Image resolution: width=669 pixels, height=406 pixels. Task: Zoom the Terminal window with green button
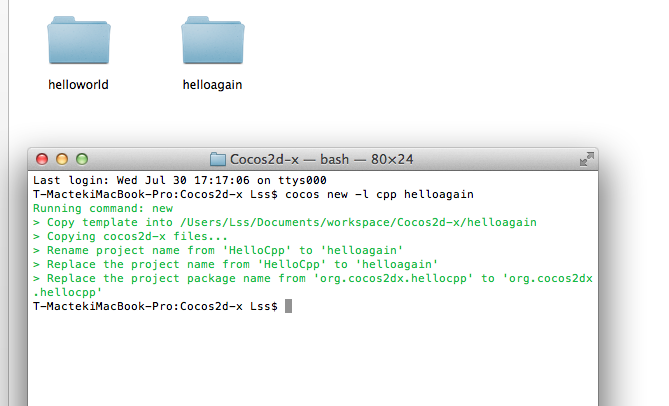pos(82,159)
